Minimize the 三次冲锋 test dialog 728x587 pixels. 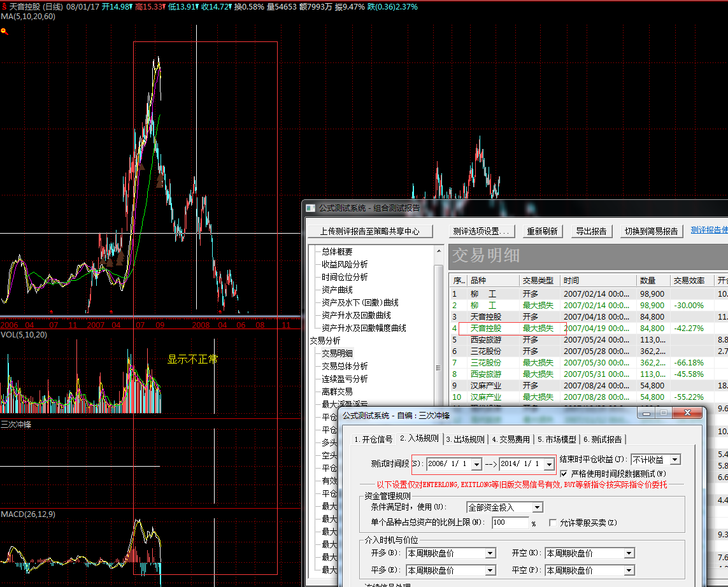(x=648, y=413)
